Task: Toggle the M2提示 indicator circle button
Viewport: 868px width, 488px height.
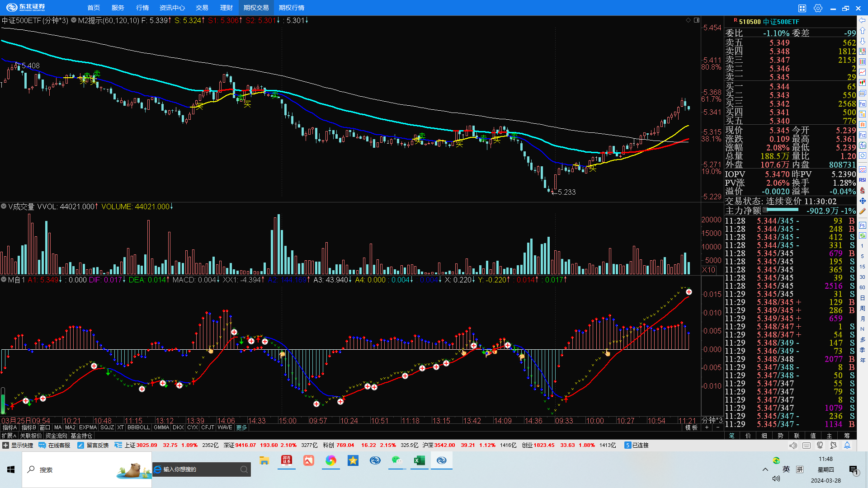Action: (73, 20)
